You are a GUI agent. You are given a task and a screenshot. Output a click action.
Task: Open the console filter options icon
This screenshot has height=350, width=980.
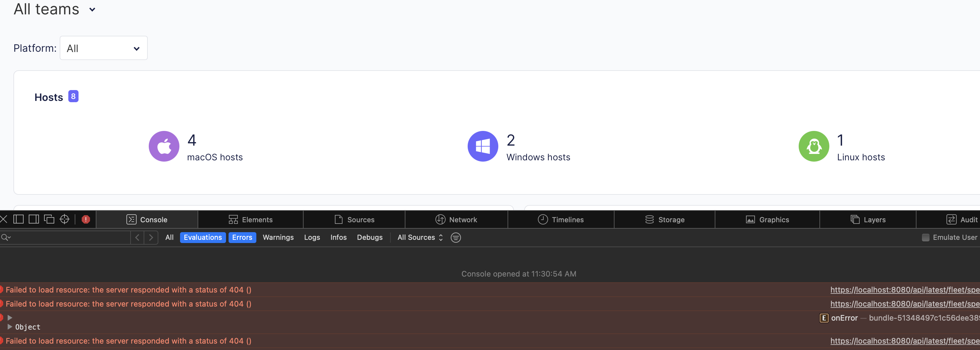point(456,237)
